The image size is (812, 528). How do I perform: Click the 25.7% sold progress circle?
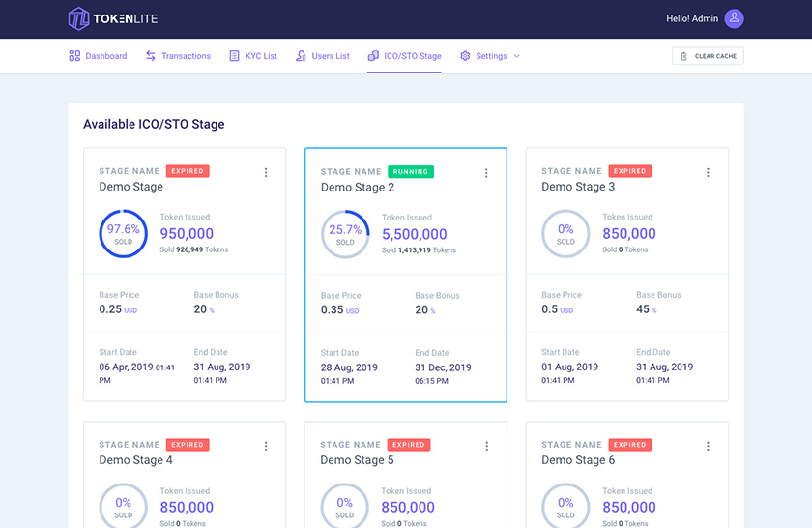click(344, 235)
